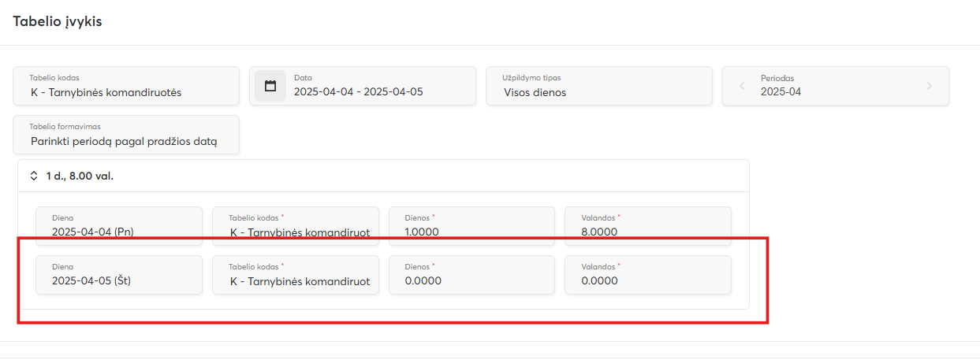Edit the Valandos field showing 0.0000
The width and height of the screenshot is (980, 360).
click(648, 275)
